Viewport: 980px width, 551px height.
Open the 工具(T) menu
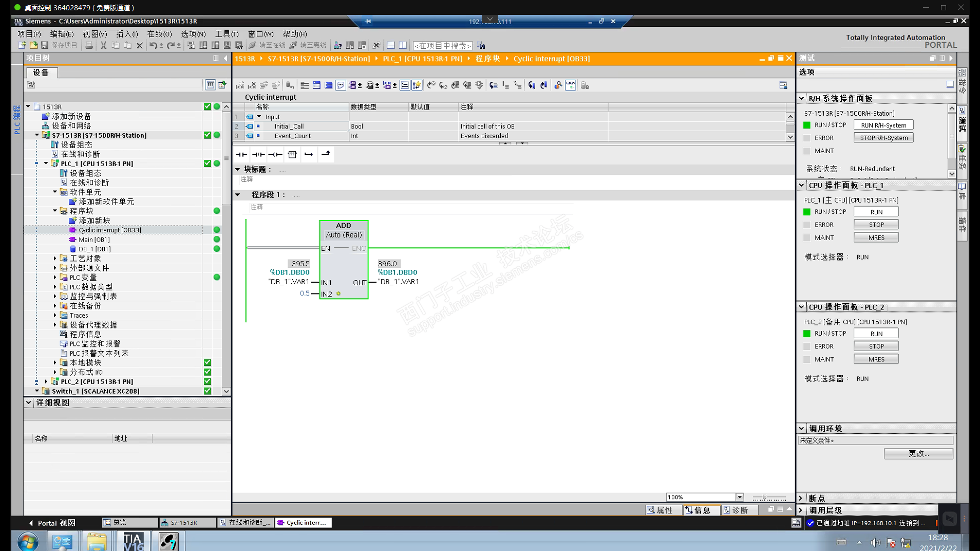pos(227,34)
